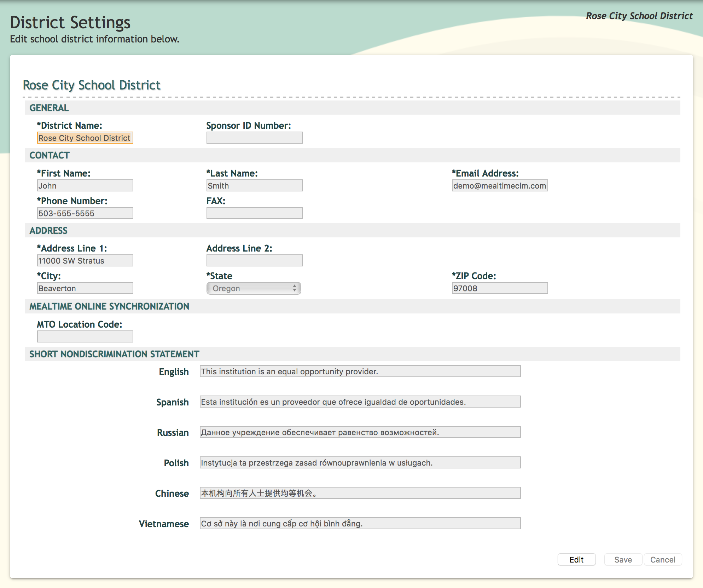Select the City field containing Beaverton
703x588 pixels.
pyautogui.click(x=85, y=288)
